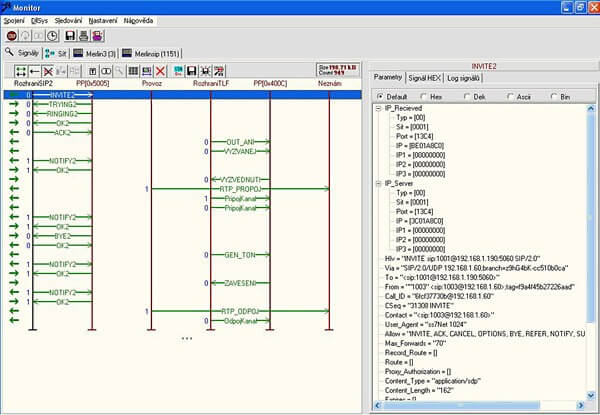The height and width of the screenshot is (415, 600).
Task: Switch to the Merlinoip (1151) tab
Action: 151,54
